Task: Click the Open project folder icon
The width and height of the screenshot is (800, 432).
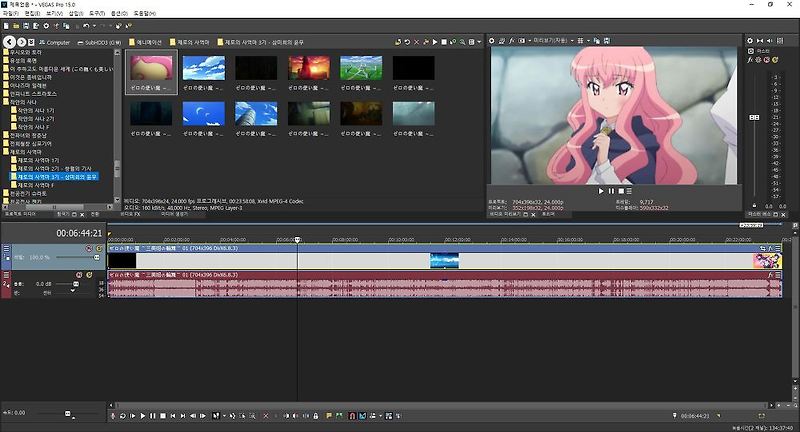Action: coord(16,26)
